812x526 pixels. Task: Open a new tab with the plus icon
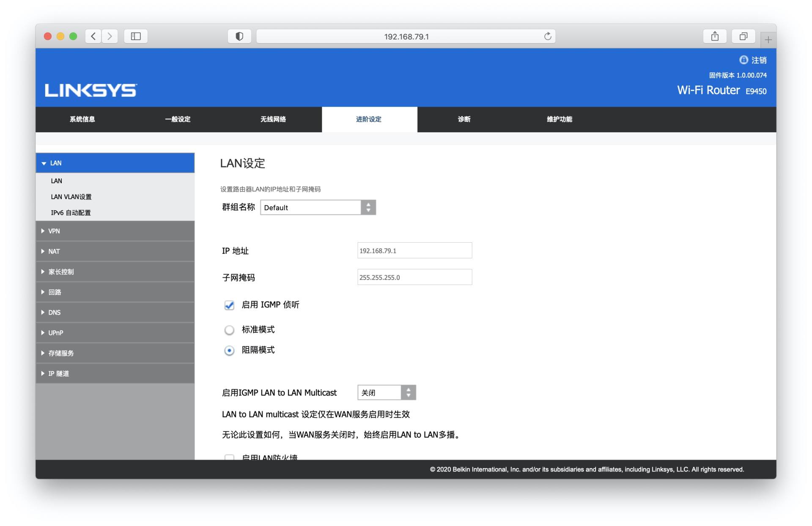(768, 40)
